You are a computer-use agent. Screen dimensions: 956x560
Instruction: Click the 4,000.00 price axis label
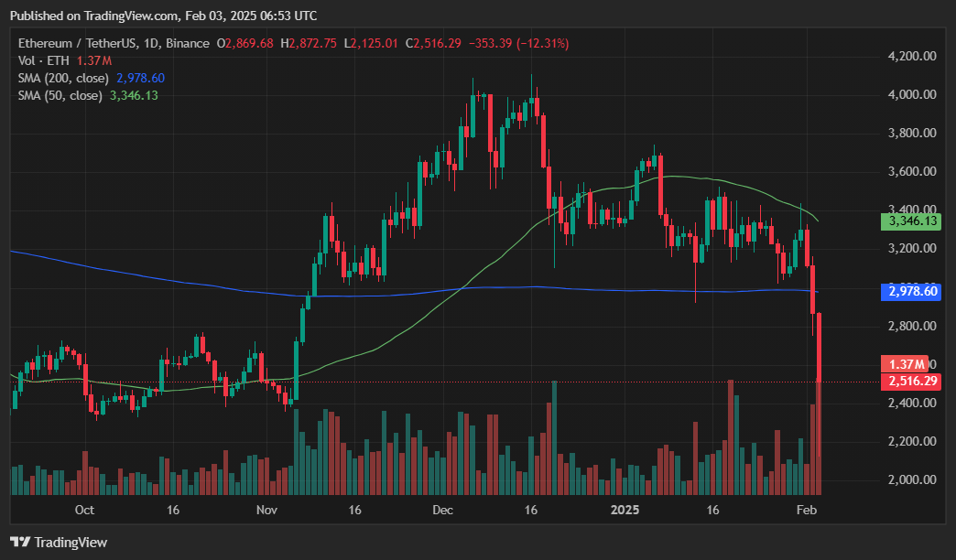[x=911, y=94]
